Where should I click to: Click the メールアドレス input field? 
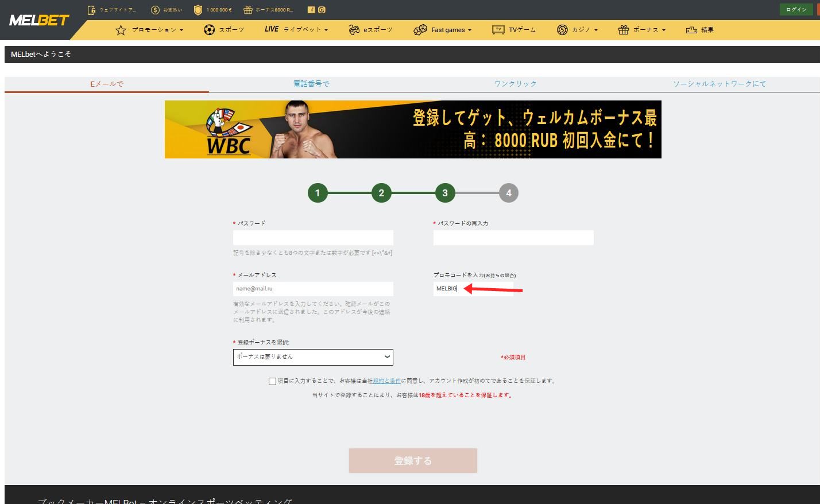click(x=313, y=289)
